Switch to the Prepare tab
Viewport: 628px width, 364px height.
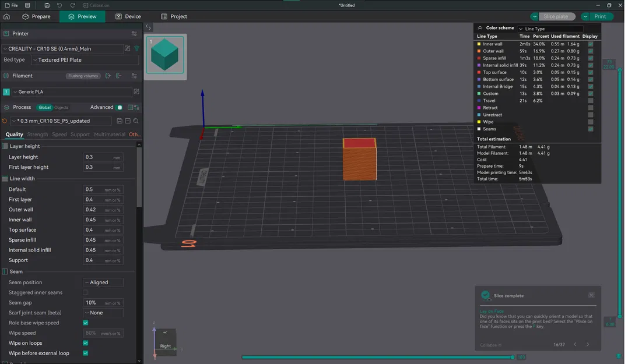tap(36, 17)
